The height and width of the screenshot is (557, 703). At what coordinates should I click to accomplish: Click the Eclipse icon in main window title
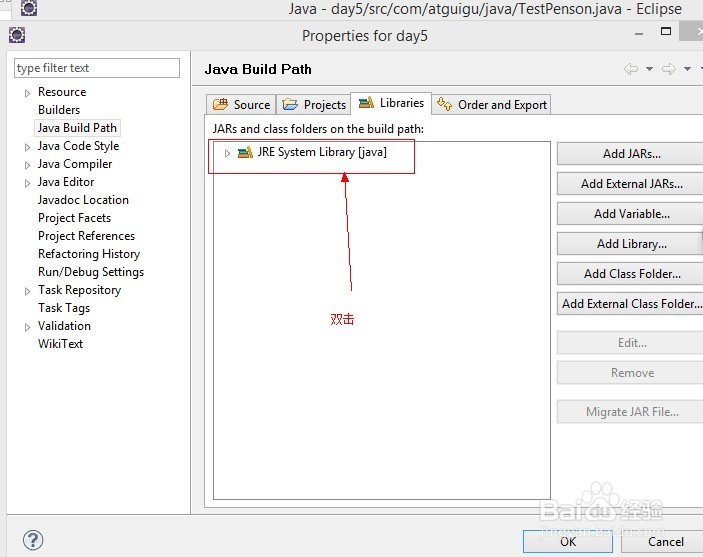[x=29, y=8]
